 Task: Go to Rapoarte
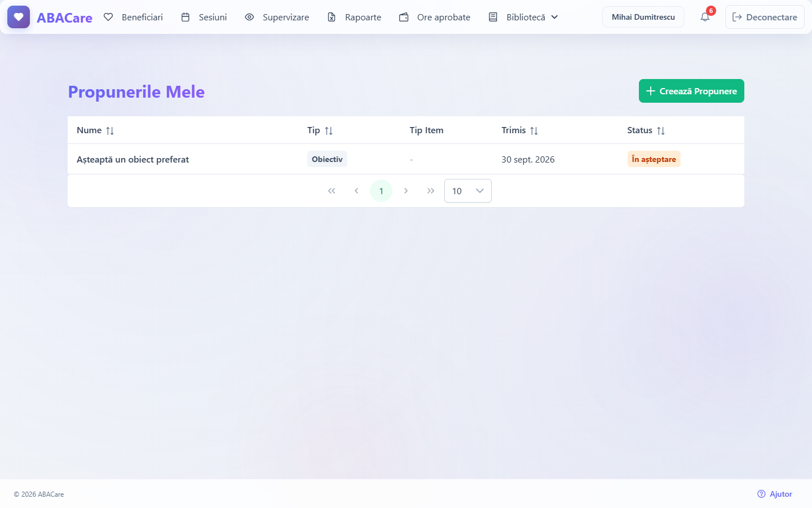click(355, 17)
